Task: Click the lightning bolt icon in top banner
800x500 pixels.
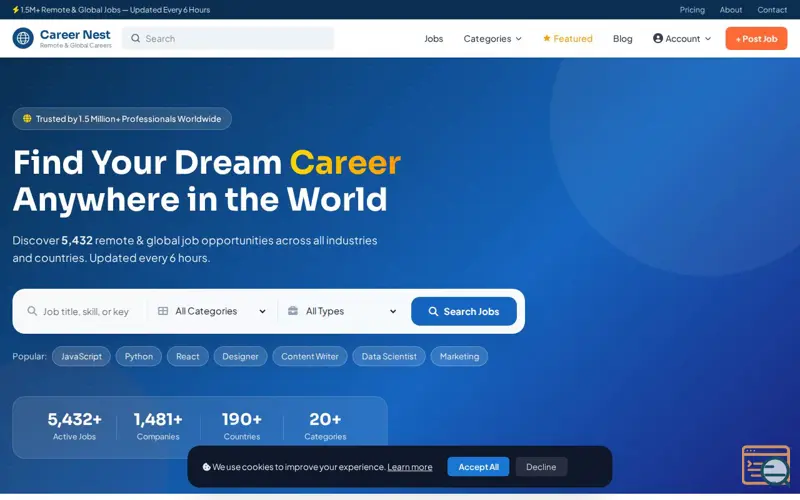Action: [16, 10]
